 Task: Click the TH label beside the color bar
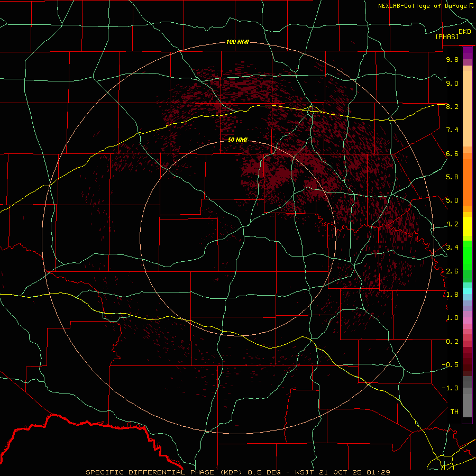pos(454,412)
